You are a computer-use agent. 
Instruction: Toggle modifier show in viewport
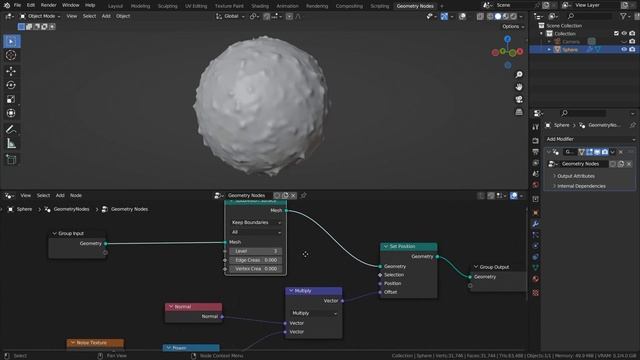point(597,152)
